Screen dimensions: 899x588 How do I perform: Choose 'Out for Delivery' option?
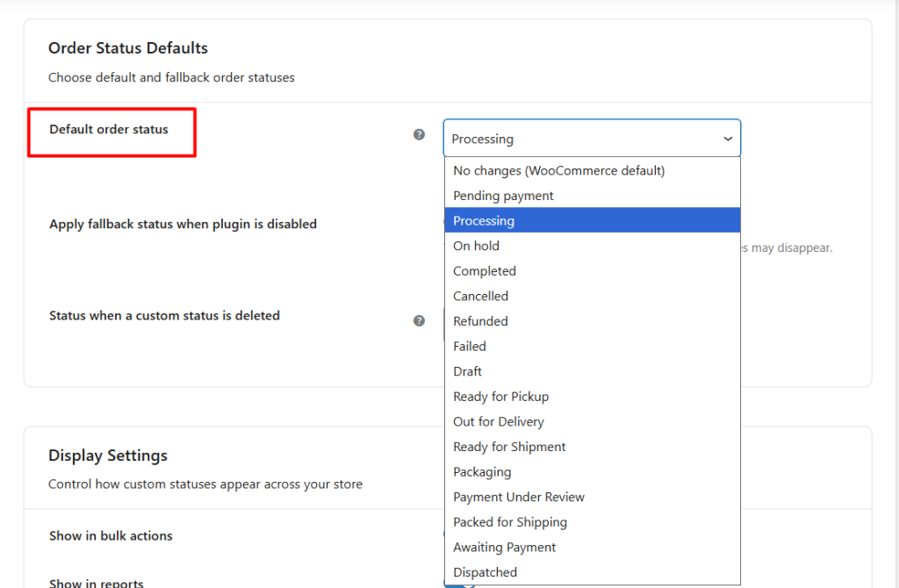pos(499,422)
